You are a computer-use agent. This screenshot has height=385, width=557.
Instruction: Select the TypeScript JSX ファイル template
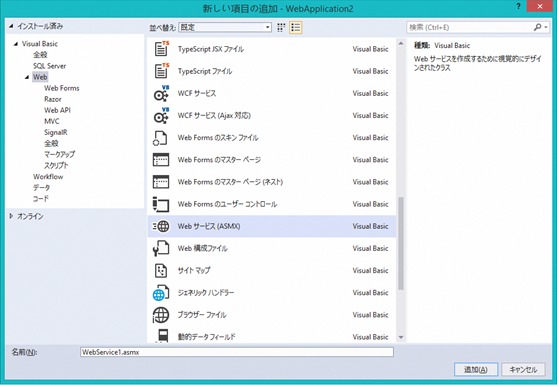272,49
